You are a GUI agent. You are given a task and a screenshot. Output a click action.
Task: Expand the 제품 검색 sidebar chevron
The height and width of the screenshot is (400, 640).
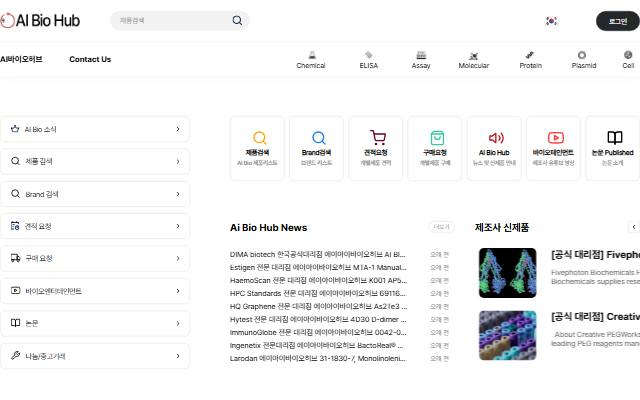[178, 162]
